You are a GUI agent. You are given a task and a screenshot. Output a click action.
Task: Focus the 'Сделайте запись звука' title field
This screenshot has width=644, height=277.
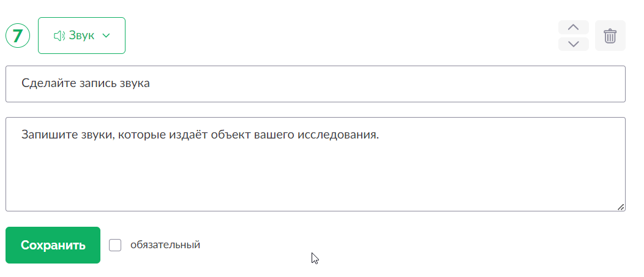(x=315, y=84)
